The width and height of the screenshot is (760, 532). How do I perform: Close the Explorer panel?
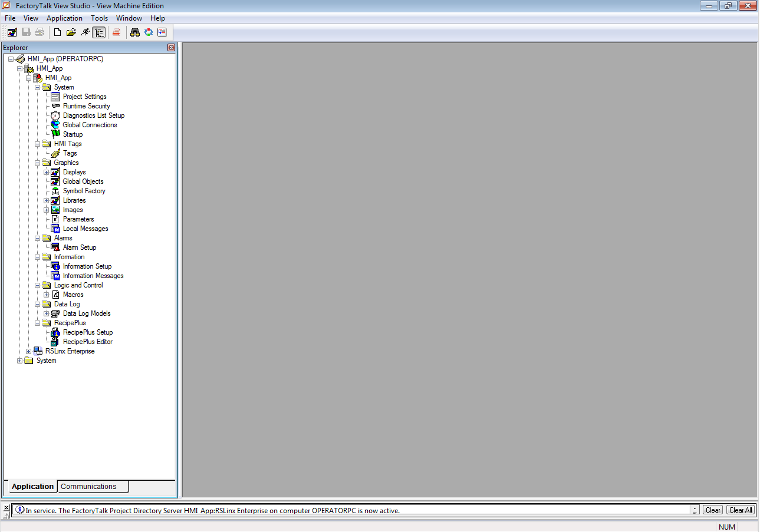tap(171, 47)
